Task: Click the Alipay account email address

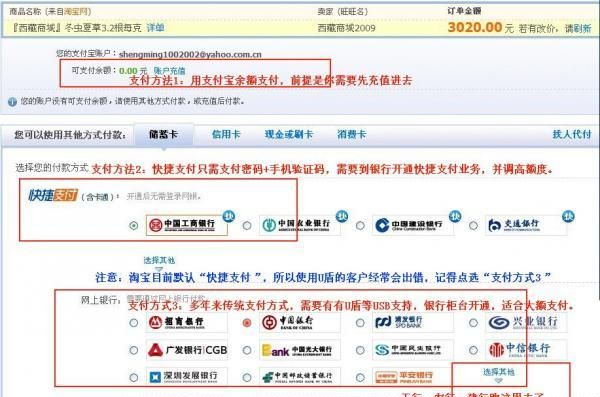Action: pyautogui.click(x=190, y=54)
